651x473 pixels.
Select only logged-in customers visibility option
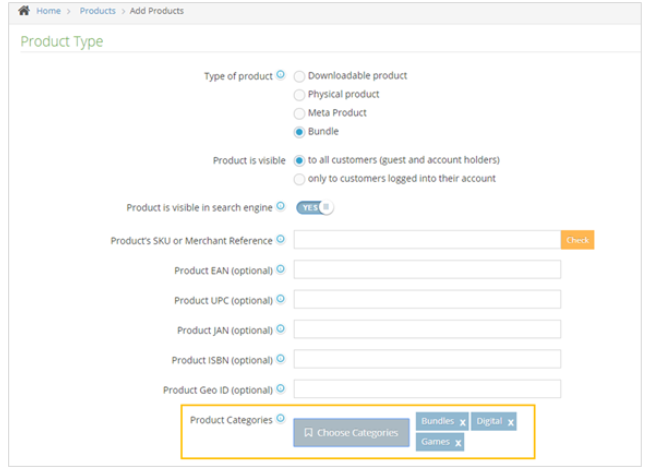tap(299, 179)
